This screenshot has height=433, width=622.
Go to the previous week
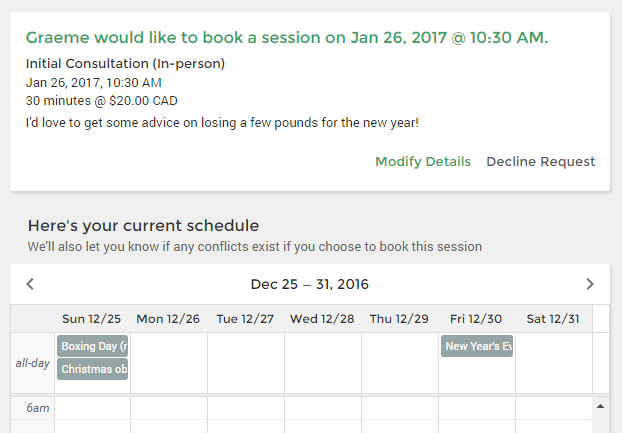(30, 284)
